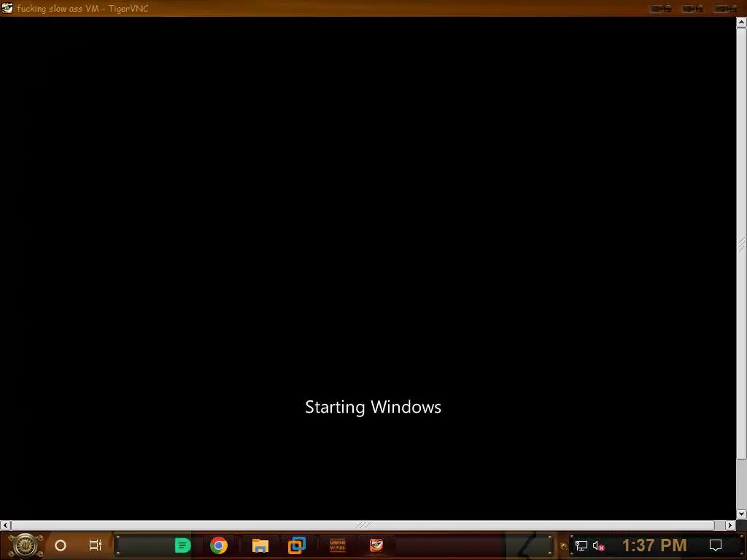Click the TigerVNC title bar tiger icon

[x=7, y=8]
